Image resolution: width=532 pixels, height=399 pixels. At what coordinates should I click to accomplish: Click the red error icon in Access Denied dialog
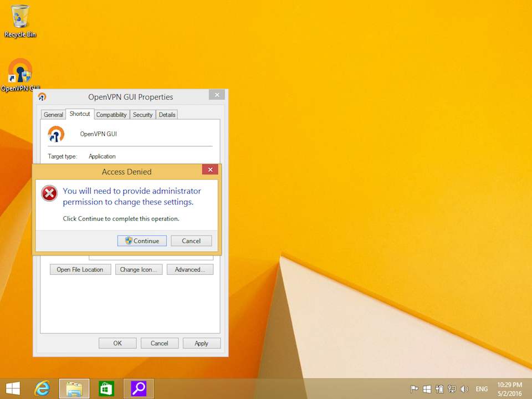pyautogui.click(x=49, y=193)
